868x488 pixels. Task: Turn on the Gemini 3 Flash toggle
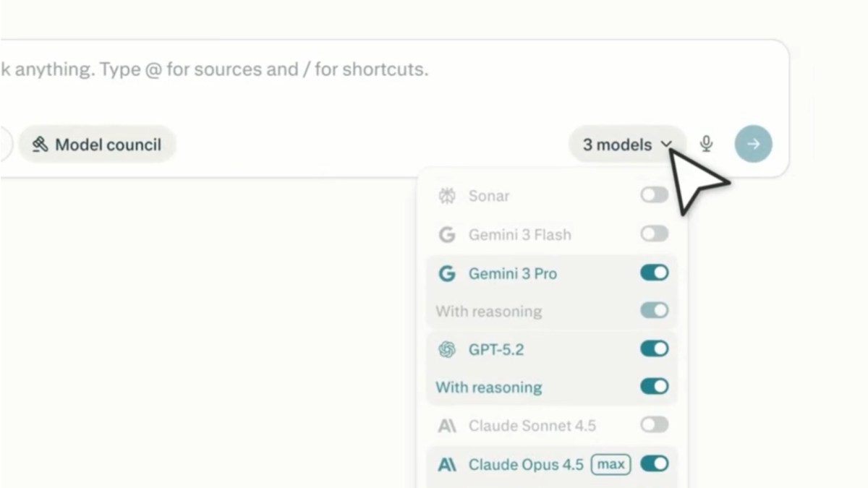point(654,234)
